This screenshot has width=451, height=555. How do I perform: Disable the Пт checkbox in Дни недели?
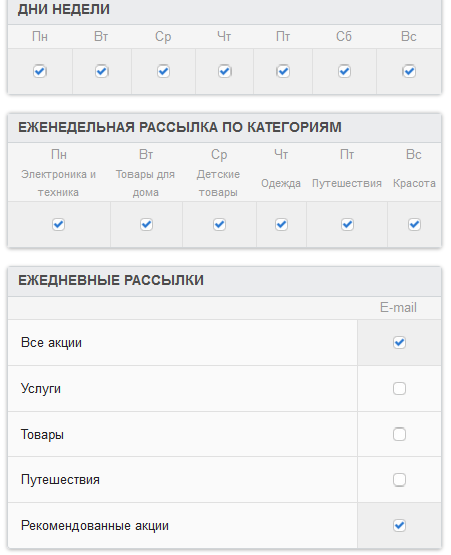pyautogui.click(x=283, y=71)
